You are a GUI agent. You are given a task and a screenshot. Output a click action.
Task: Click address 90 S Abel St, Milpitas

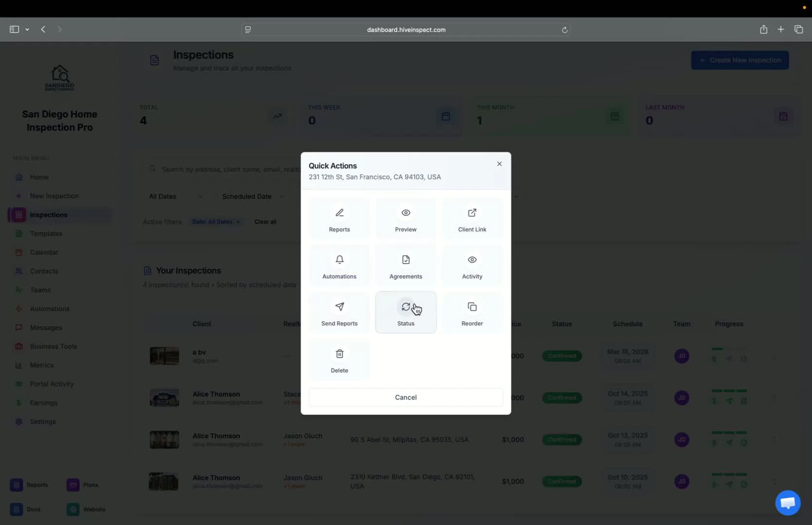(x=409, y=439)
